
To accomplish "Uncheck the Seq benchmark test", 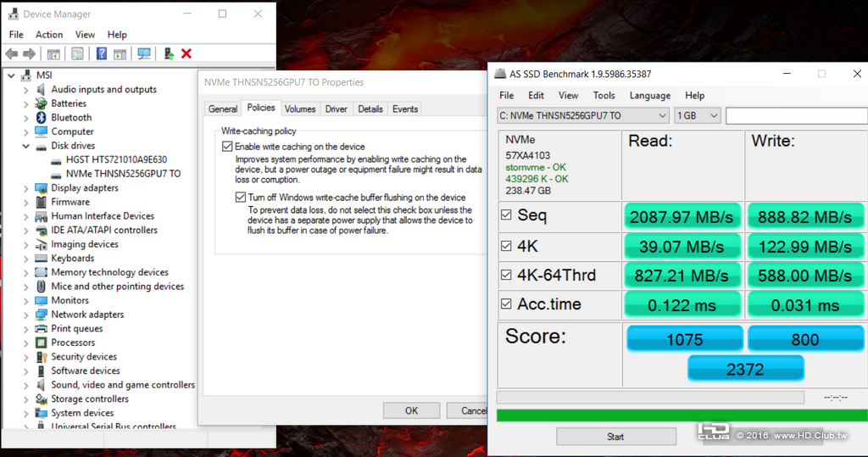I will coord(506,215).
